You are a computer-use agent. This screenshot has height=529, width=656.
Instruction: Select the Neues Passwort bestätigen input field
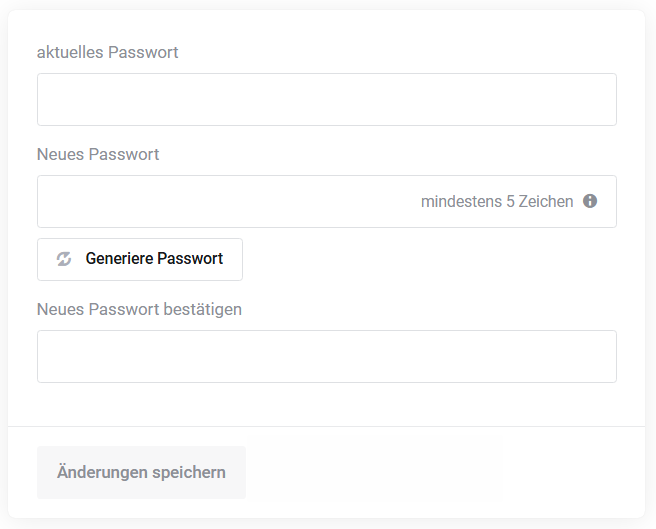pos(326,356)
